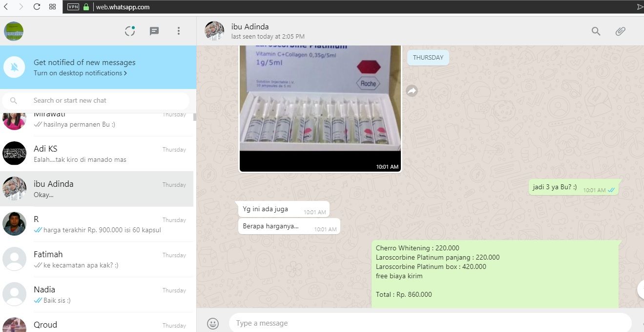Open your own profile picture
Viewport: 644px width, 332px height.
tap(14, 31)
